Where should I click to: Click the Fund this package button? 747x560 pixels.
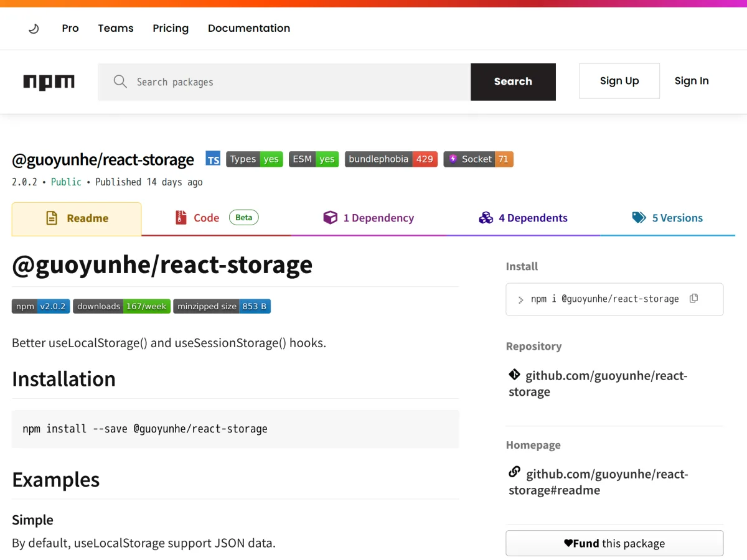[614, 543]
